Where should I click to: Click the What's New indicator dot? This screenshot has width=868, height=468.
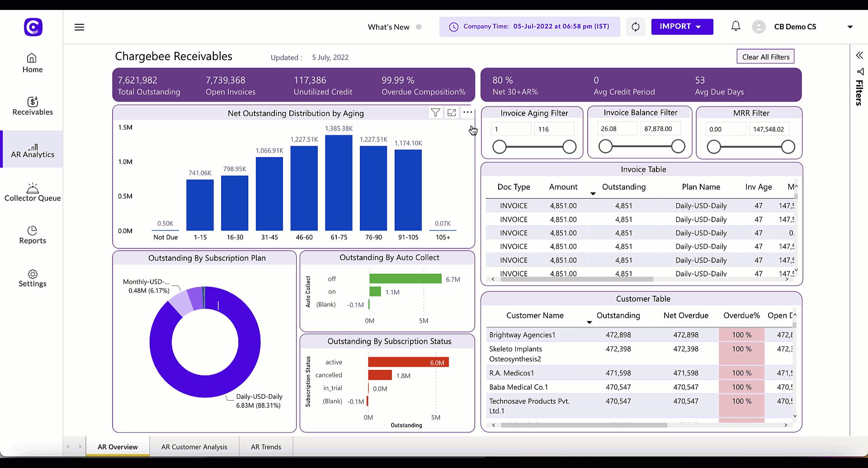pyautogui.click(x=419, y=27)
